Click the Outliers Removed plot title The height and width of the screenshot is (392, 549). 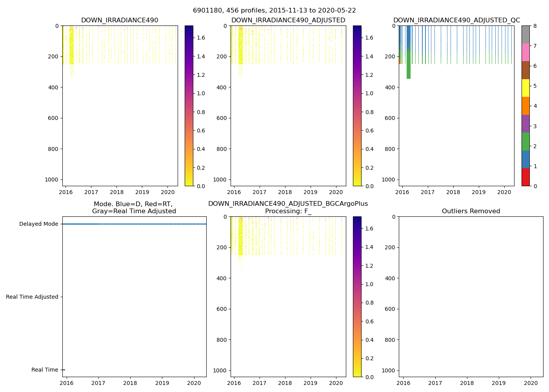[471, 211]
